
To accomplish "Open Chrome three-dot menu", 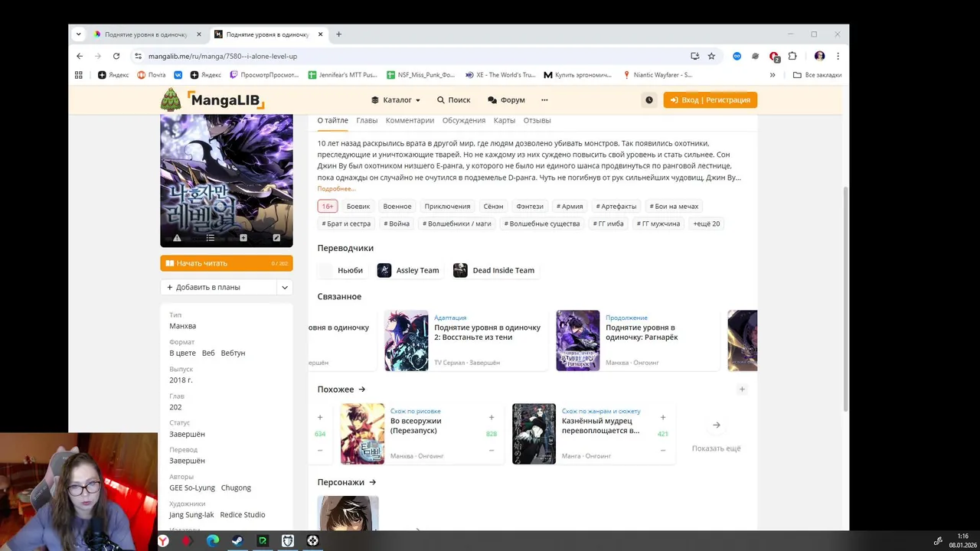I will pyautogui.click(x=838, y=56).
